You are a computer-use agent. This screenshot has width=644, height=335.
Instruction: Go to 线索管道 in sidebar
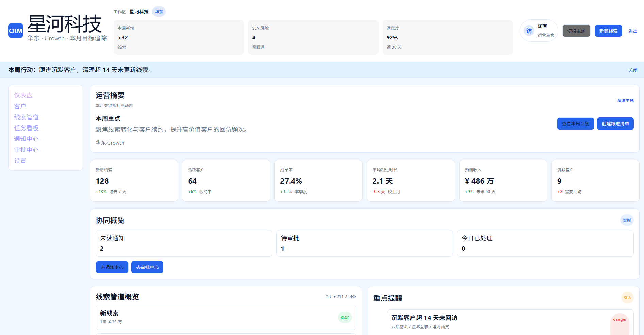[x=26, y=117]
